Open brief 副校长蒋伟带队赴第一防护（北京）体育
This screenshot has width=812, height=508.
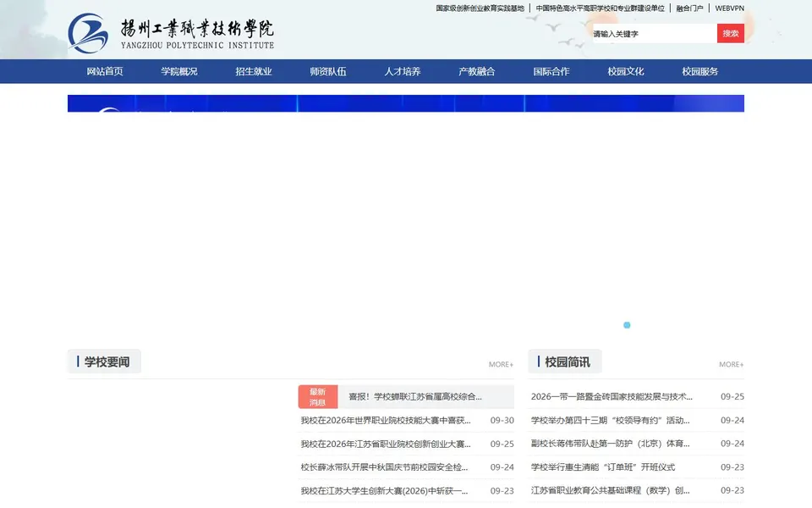[610, 444]
